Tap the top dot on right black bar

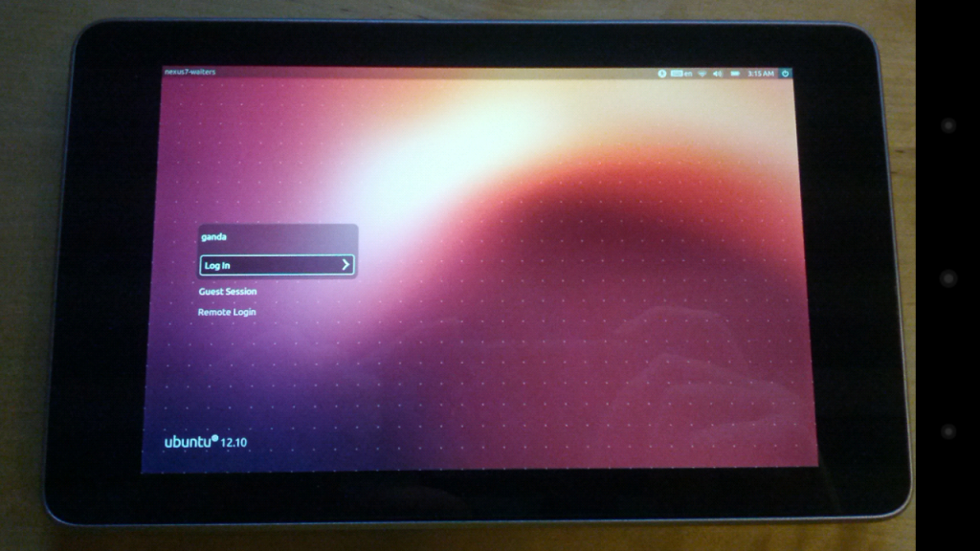948,124
